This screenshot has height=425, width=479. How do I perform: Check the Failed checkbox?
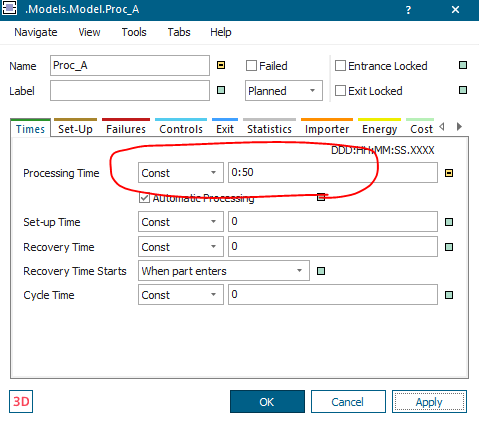pyautogui.click(x=251, y=66)
